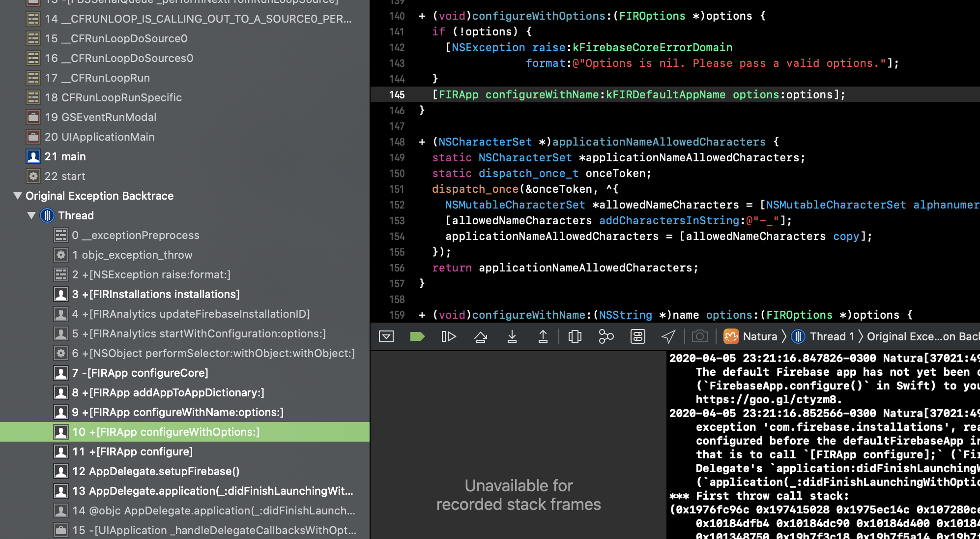Image resolution: width=980 pixels, height=539 pixels.
Task: Click the gear icon of objc_exception_throw frame
Action: (61, 255)
